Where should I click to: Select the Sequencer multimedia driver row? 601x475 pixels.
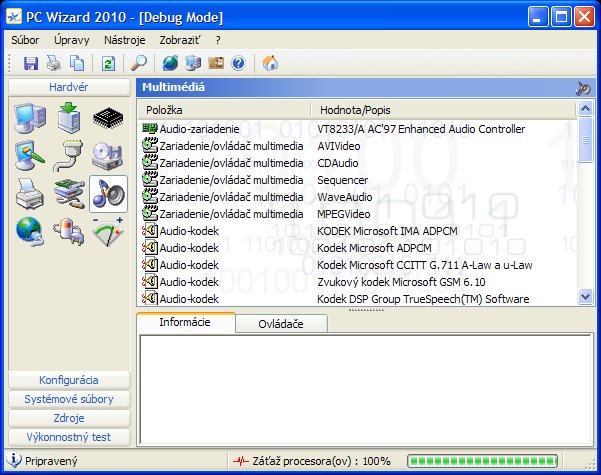pyautogui.click(x=357, y=180)
